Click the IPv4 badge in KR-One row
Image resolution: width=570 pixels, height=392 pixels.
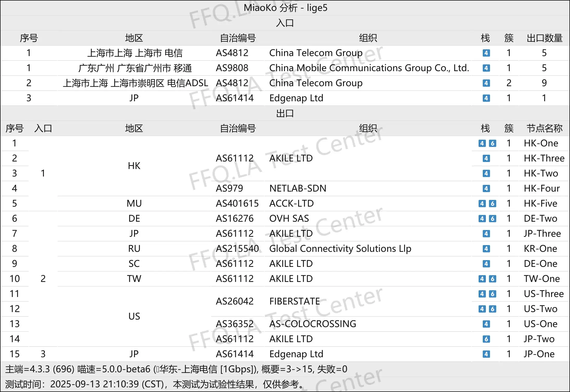point(486,249)
